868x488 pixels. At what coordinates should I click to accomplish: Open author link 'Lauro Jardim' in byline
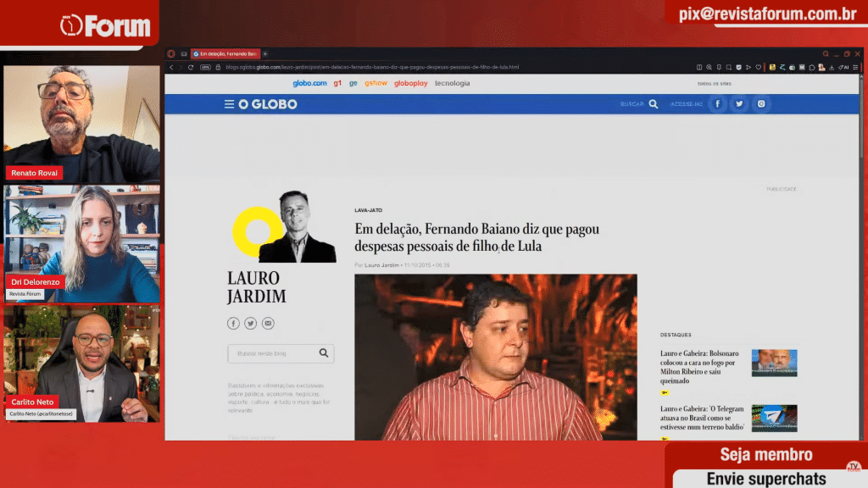pos(381,265)
